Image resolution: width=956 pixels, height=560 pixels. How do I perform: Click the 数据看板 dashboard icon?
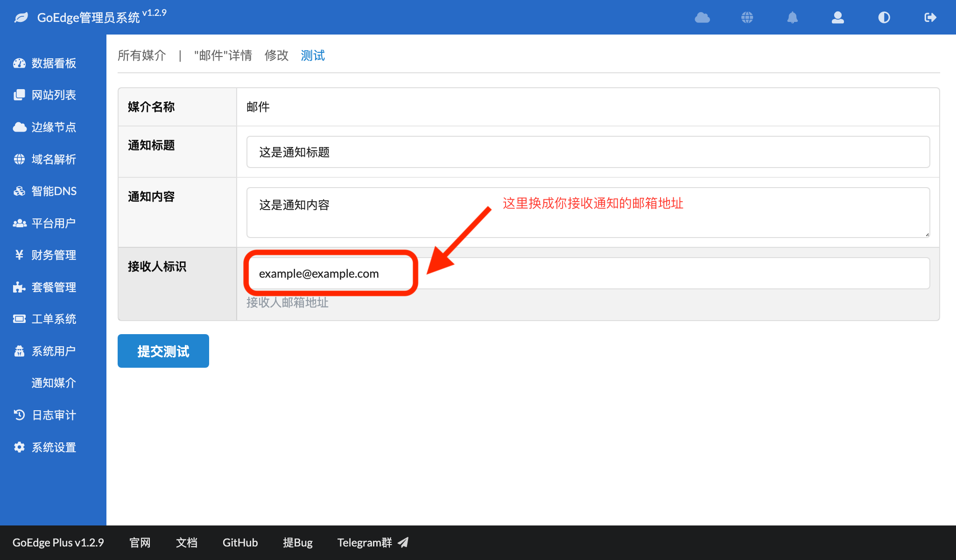click(19, 63)
